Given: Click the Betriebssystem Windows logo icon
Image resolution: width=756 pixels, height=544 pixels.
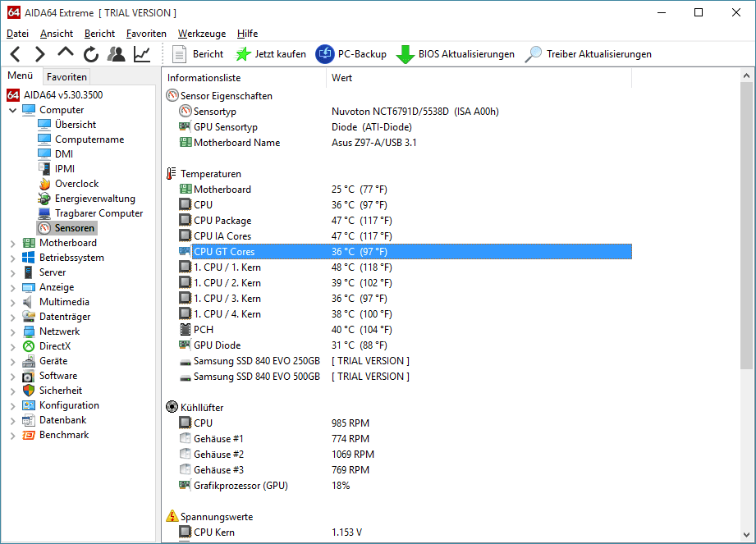Looking at the screenshot, I should pyautogui.click(x=29, y=258).
